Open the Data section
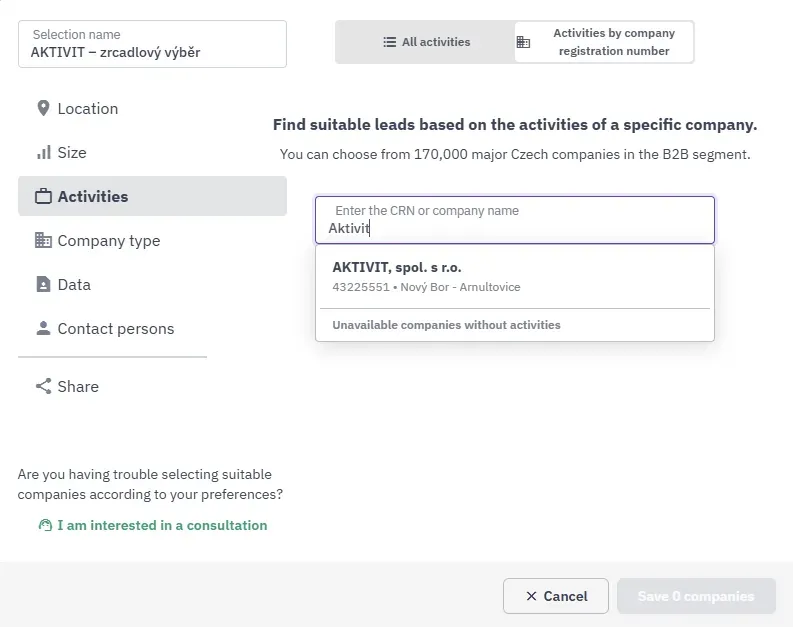The width and height of the screenshot is (793, 627). click(x=152, y=284)
